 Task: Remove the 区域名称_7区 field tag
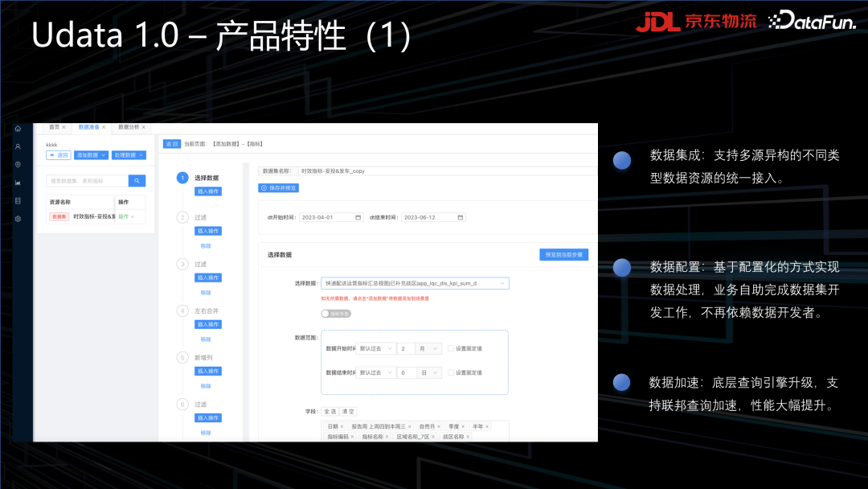433,437
